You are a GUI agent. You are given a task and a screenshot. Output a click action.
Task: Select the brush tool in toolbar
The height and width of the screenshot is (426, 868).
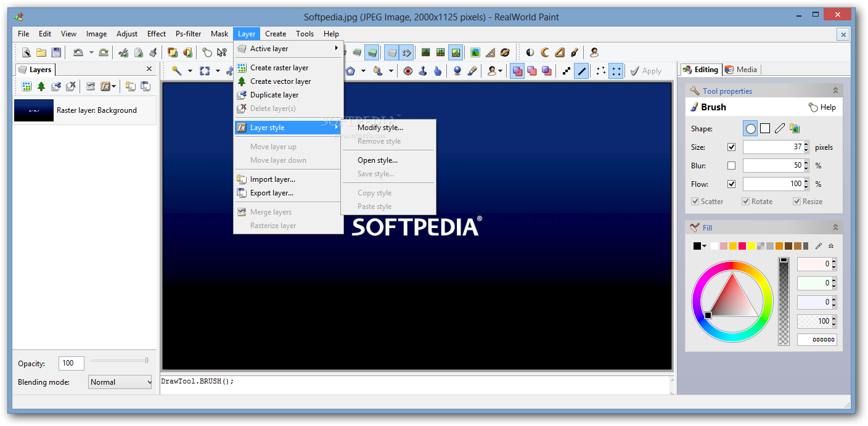tap(472, 71)
